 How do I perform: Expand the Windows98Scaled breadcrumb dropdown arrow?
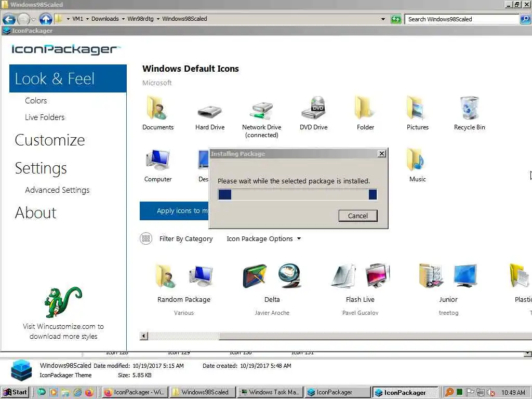click(158, 19)
